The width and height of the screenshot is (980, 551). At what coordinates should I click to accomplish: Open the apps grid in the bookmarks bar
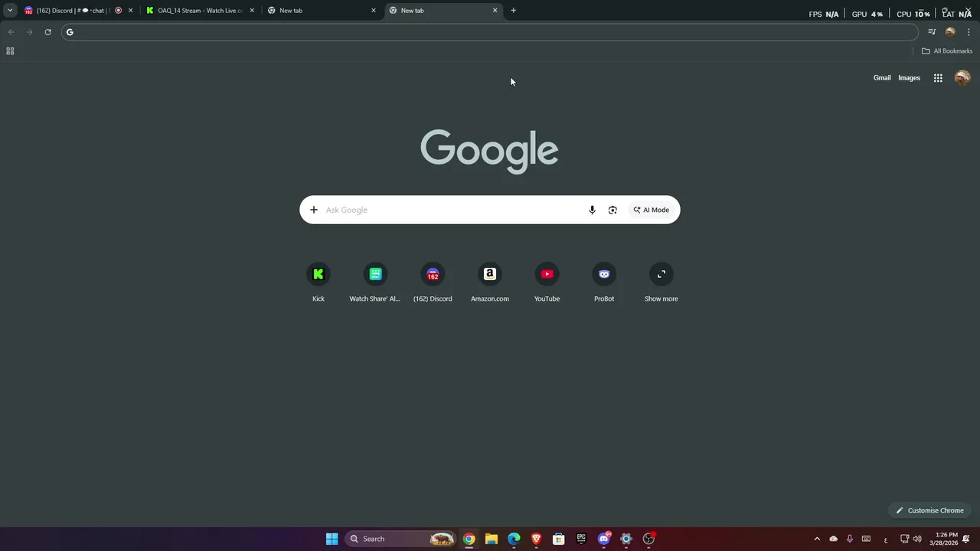point(10,51)
